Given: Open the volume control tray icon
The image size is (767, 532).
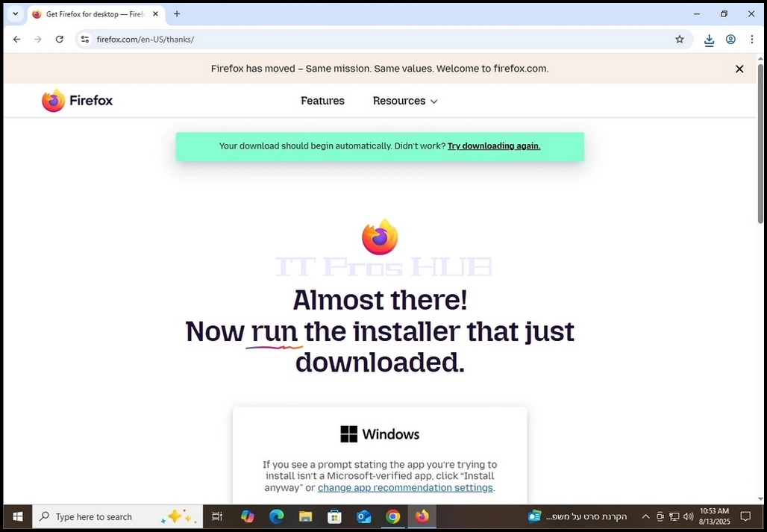Looking at the screenshot, I should pyautogui.click(x=688, y=516).
